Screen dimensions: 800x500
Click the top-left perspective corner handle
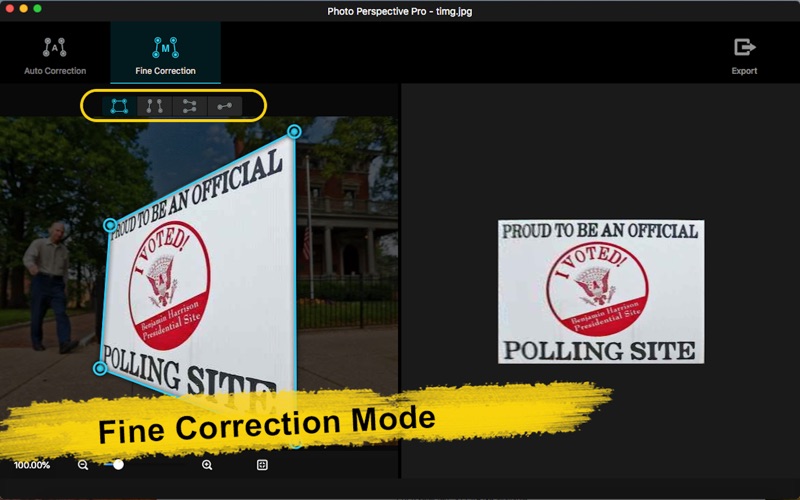(x=110, y=226)
